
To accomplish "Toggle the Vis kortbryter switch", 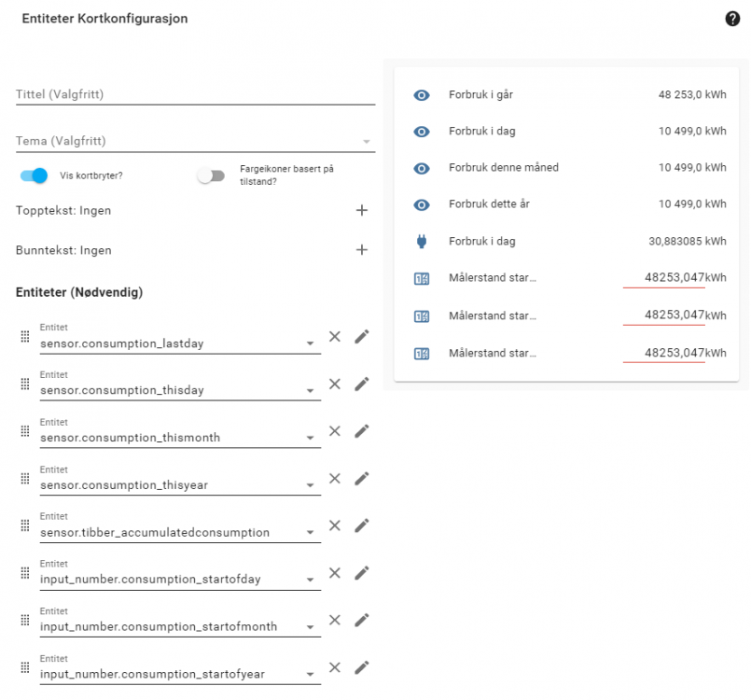I will (x=34, y=175).
